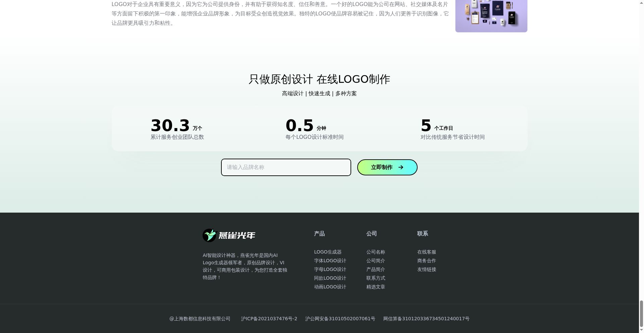The width and height of the screenshot is (644, 333).
Task: Open the 友情链接 section
Action: tap(426, 269)
